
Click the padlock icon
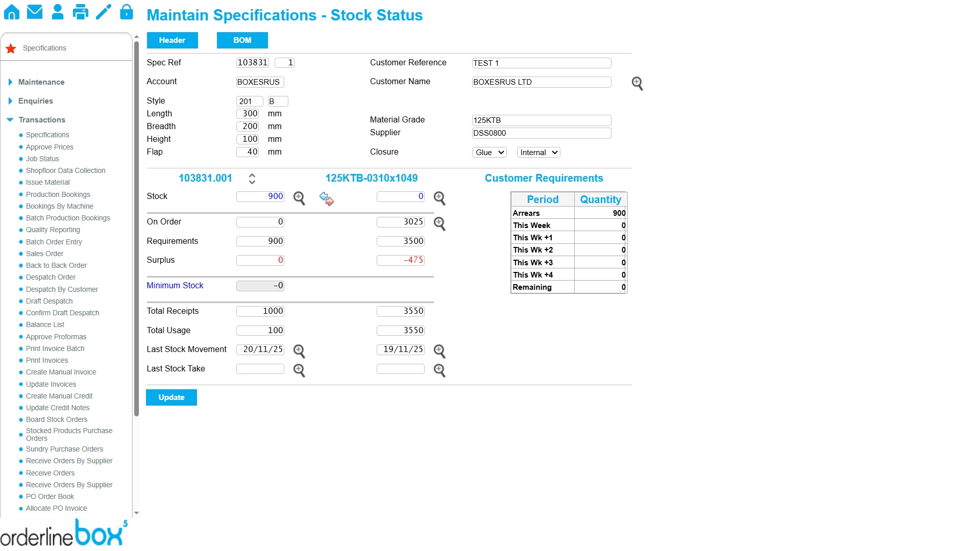127,12
